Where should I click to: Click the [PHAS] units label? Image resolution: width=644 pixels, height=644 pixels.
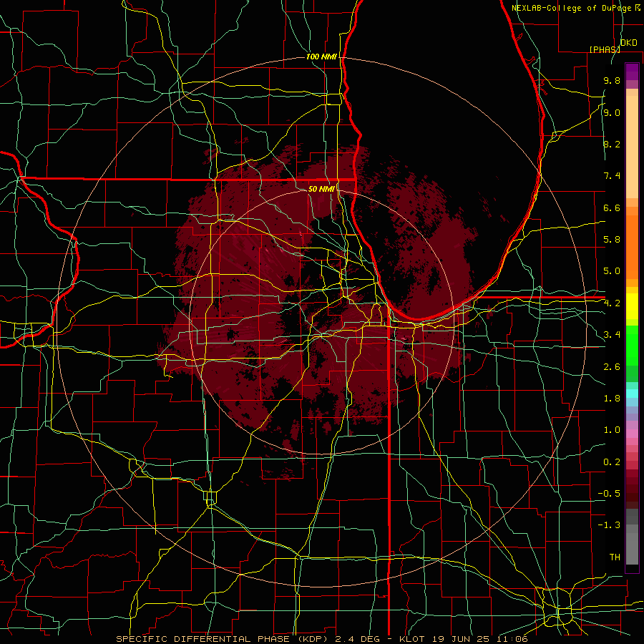click(605, 49)
